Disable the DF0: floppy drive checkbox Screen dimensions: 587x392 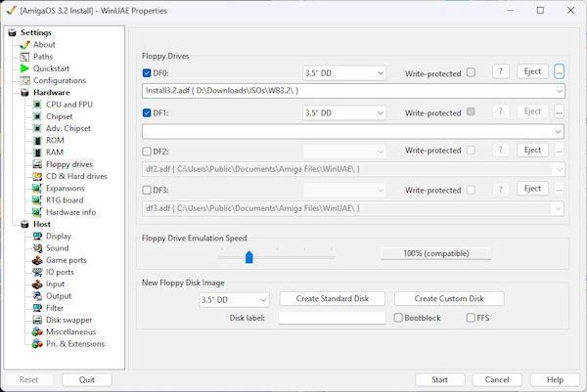tap(148, 72)
